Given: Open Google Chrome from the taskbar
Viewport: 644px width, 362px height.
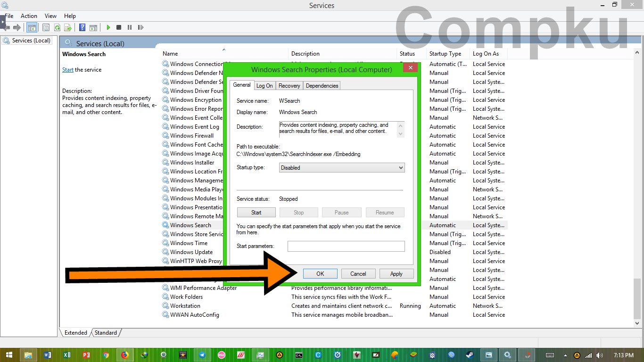Looking at the screenshot, I should coord(106,355).
